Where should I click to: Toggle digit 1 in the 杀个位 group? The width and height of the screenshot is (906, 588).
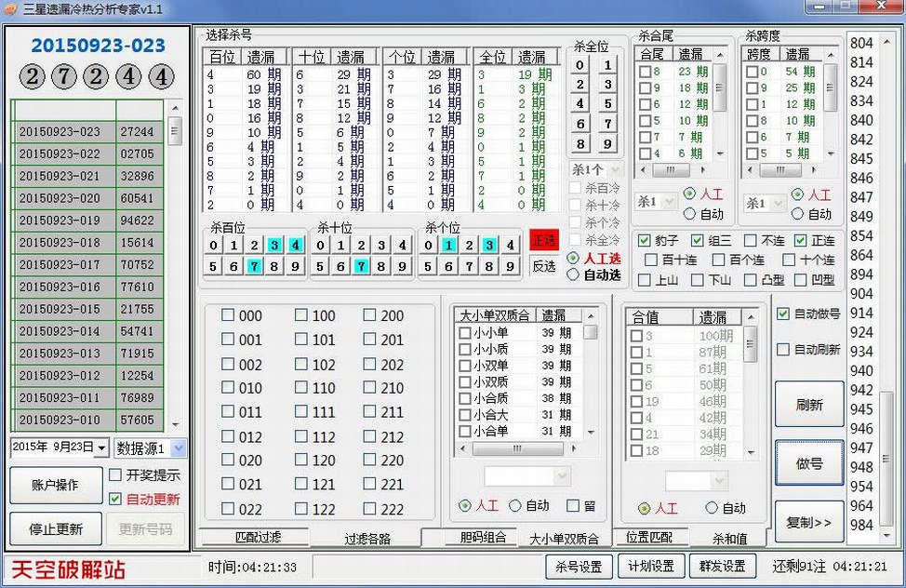tap(448, 246)
